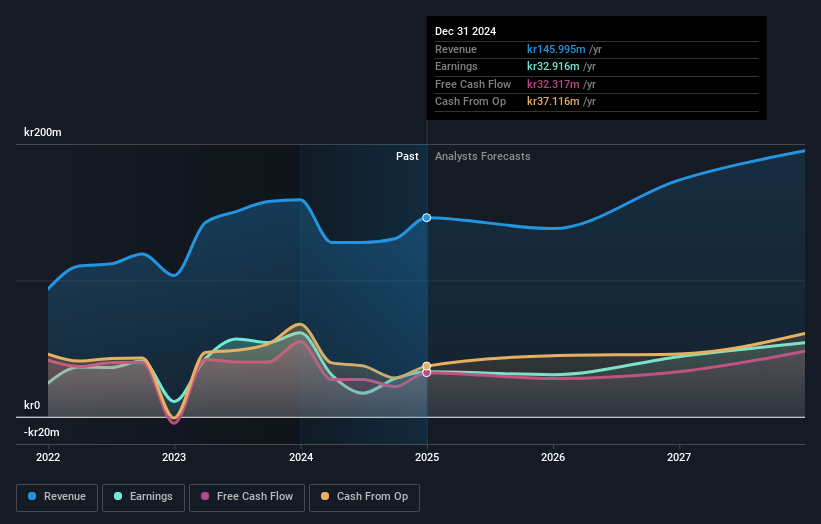Viewport: 821px width, 524px height.
Task: Click the Free Cash Flow label in tooltip
Action: tap(473, 84)
